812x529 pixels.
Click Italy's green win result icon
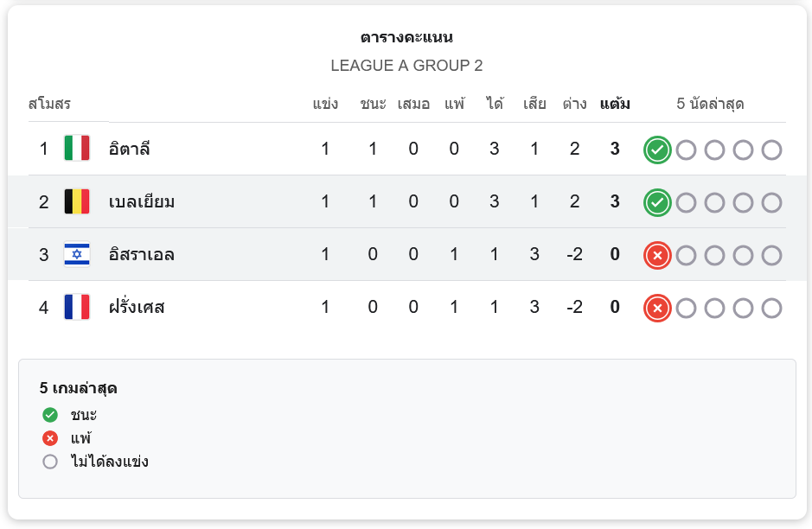(x=657, y=150)
